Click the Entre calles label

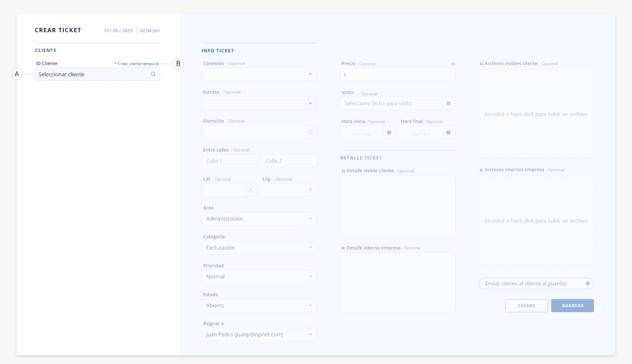(216, 150)
